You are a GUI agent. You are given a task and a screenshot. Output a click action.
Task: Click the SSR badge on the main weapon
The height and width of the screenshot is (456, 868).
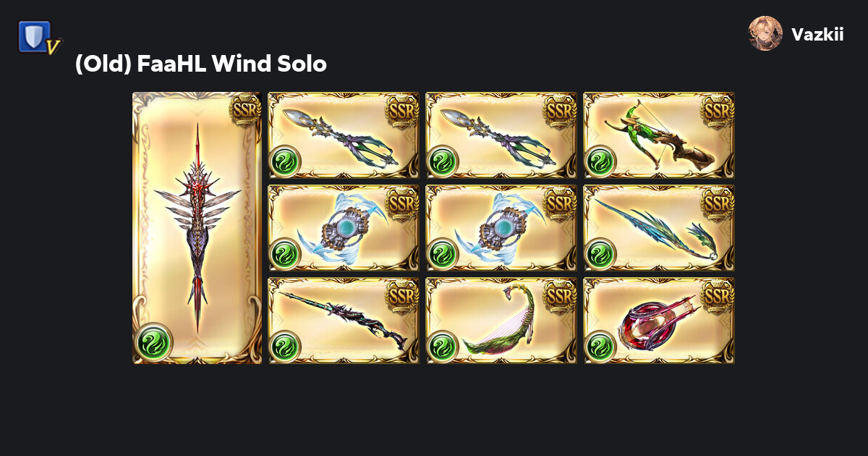[x=244, y=110]
